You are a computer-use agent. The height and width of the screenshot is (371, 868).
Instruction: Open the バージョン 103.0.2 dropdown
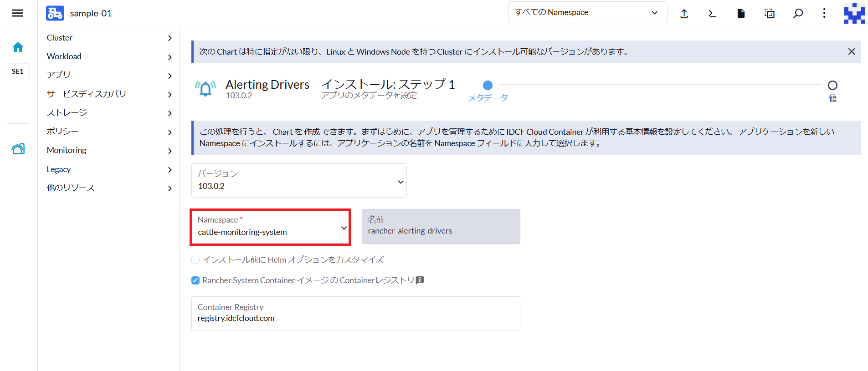coord(298,181)
